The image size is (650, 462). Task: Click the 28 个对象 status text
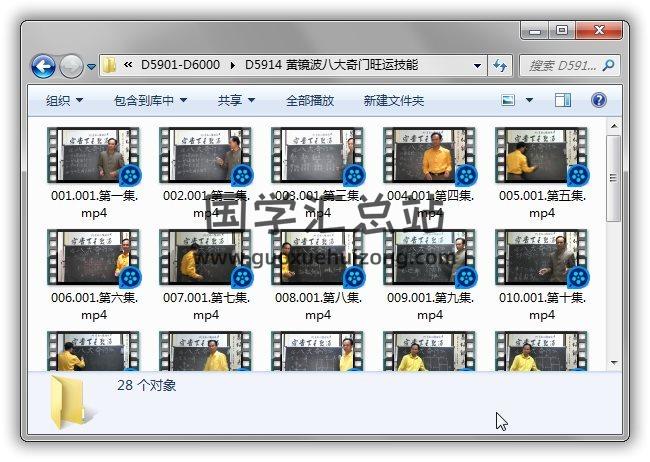point(146,385)
